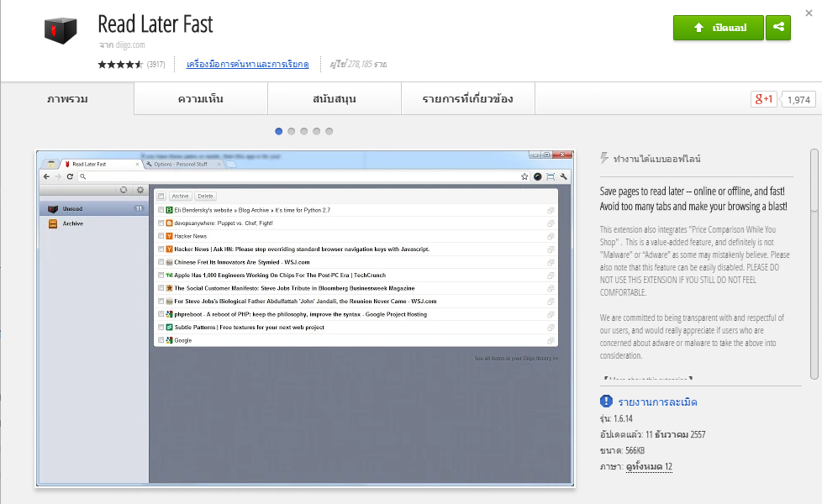This screenshot has height=504, width=822.
Task: Click the Read Later Fast preview screenshot
Action: [305, 318]
